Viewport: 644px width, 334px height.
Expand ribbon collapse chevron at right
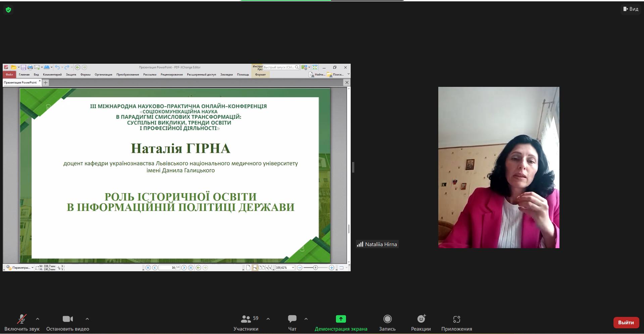click(348, 74)
